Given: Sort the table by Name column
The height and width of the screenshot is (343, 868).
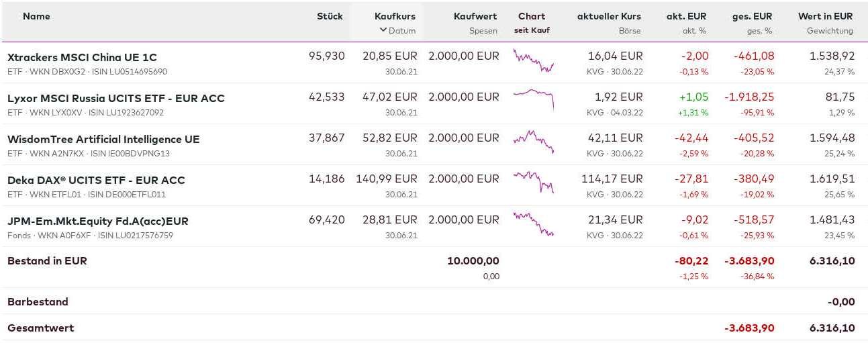Looking at the screenshot, I should coord(36,16).
